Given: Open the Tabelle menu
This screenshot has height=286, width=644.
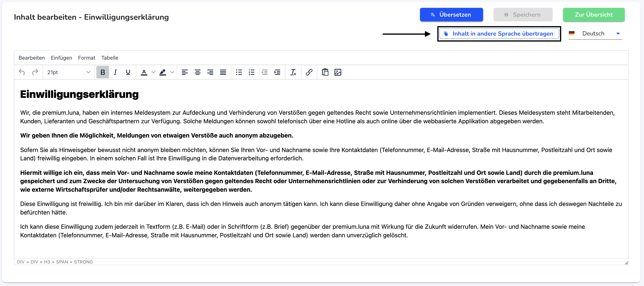Looking at the screenshot, I should (x=110, y=58).
